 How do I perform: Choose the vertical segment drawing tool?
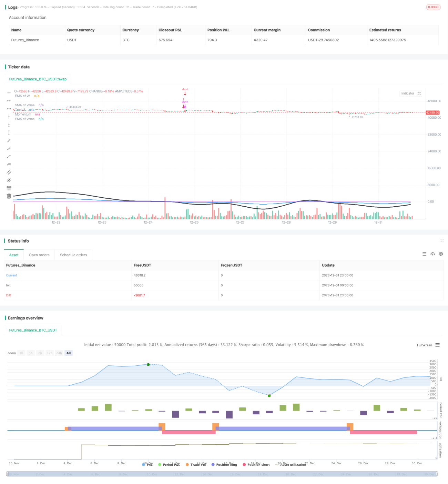9,132
